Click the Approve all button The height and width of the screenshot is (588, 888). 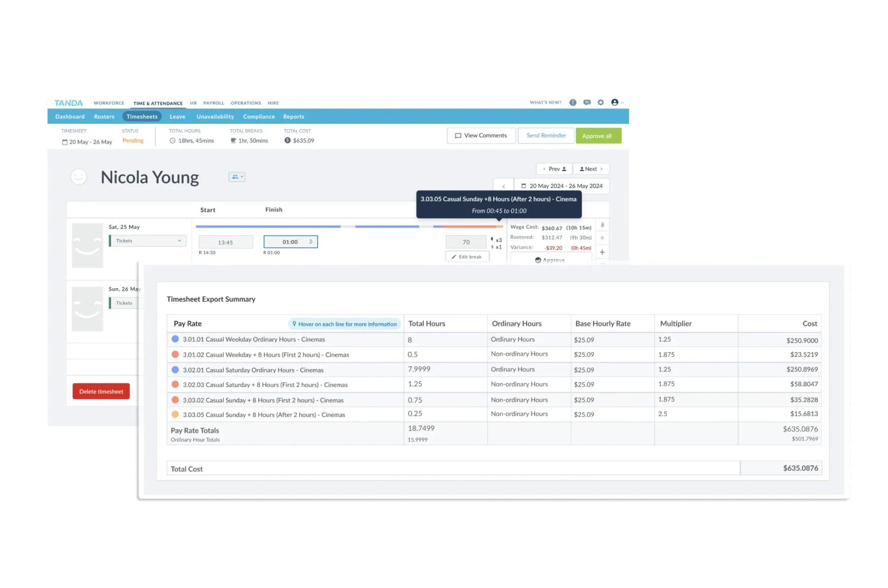(x=598, y=136)
